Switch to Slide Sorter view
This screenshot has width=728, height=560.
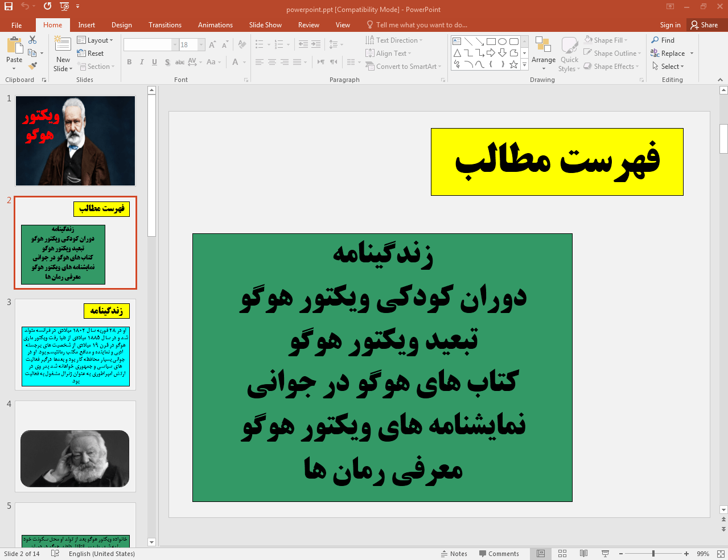tap(562, 554)
